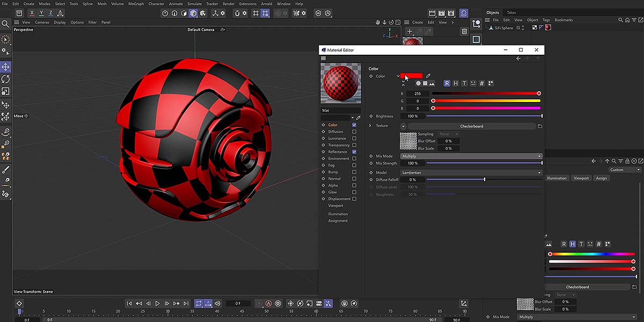Jump to the end of the timeline
644x322 pixels.
(x=186, y=303)
